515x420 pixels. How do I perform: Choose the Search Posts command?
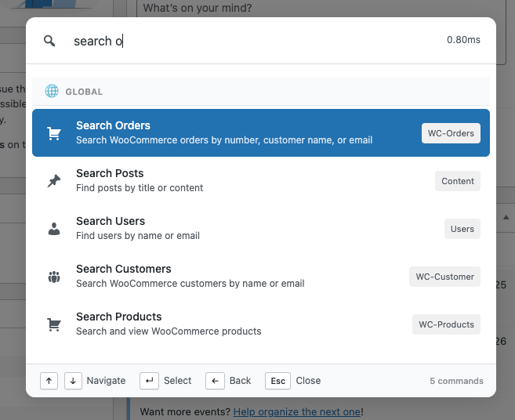tap(235, 180)
